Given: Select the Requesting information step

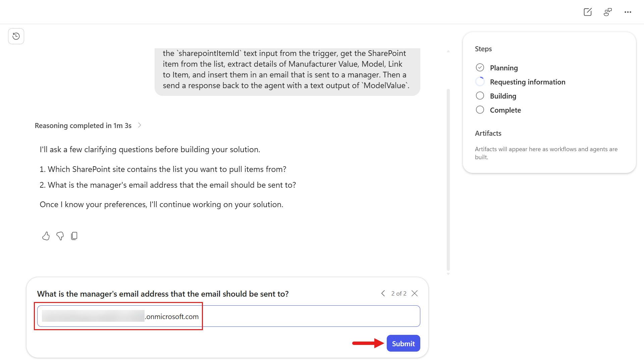Looking at the screenshot, I should (x=521, y=82).
